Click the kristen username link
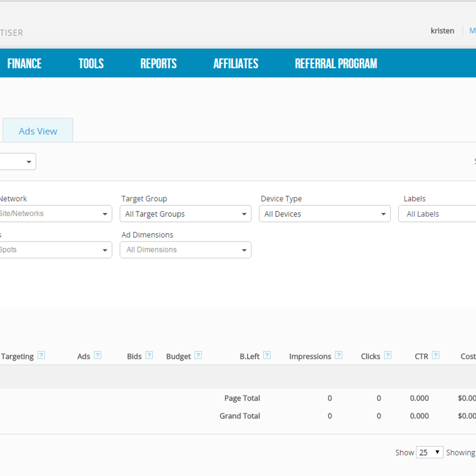The height and width of the screenshot is (476, 476). (x=442, y=31)
